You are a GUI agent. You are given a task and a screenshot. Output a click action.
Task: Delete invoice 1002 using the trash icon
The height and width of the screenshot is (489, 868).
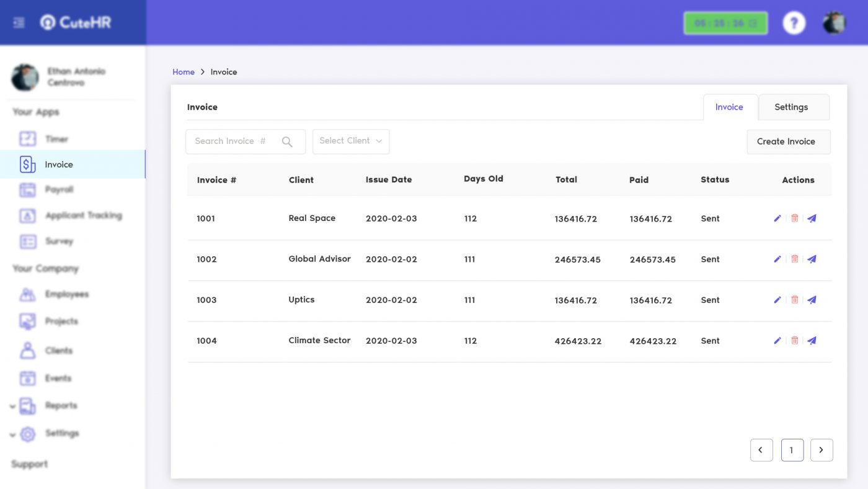tap(794, 259)
